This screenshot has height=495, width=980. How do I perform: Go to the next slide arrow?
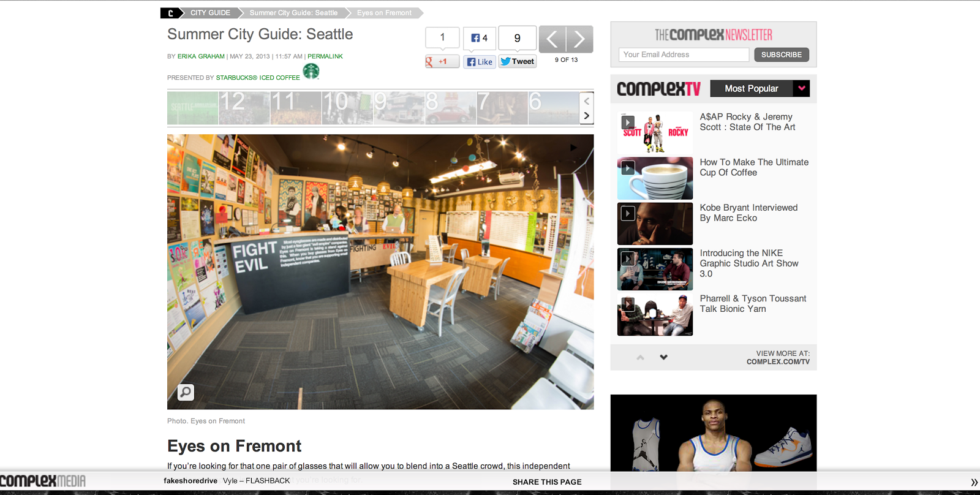579,39
